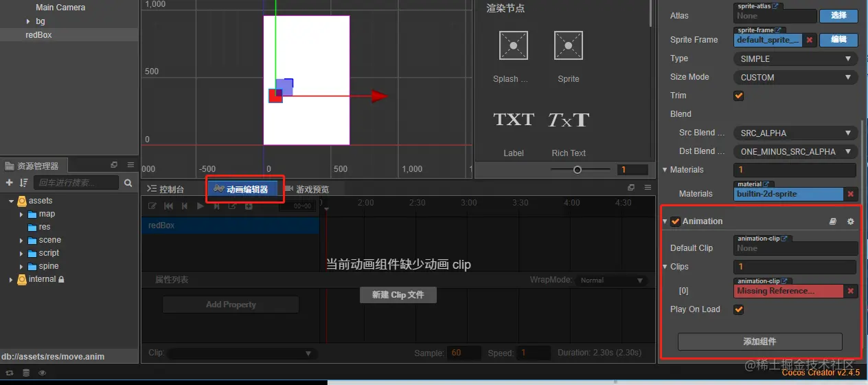Click the animation Speed input field
Viewport: 868px width, 385px height.
pos(534,353)
